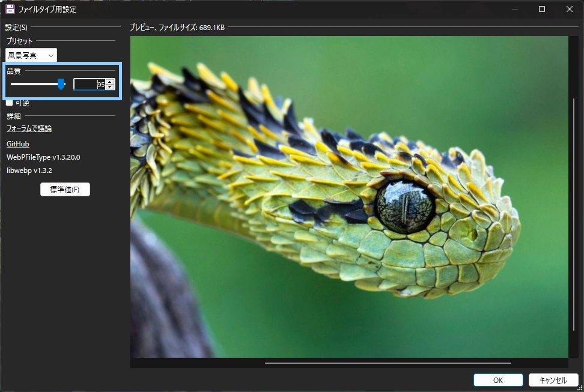
Task: Increase quality with the up stepper arrow
Action: [110, 82]
